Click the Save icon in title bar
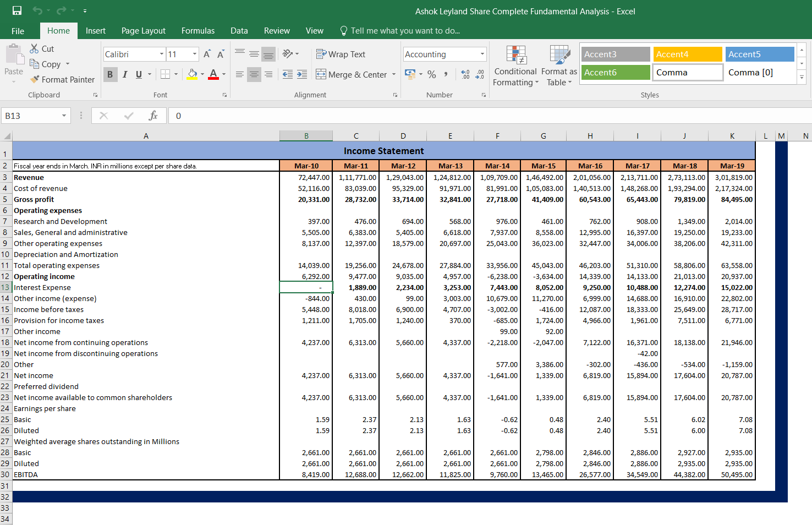This screenshot has width=812, height=525. click(17, 10)
